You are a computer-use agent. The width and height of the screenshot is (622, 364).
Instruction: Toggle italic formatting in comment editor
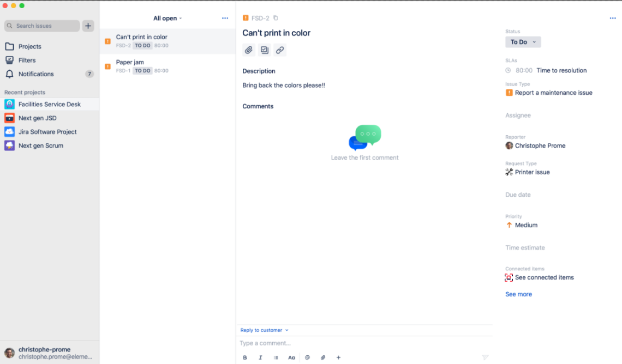point(260,357)
